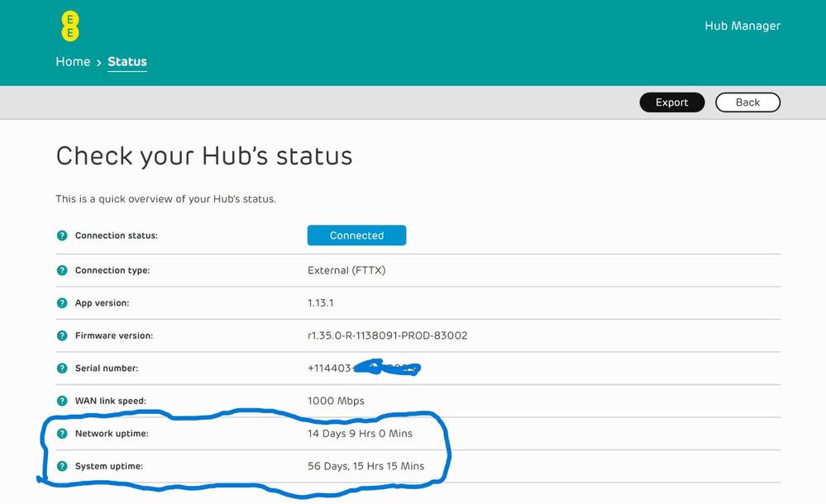The image size is (826, 504).
Task: Select the 1000 Mbps value
Action: (x=336, y=401)
